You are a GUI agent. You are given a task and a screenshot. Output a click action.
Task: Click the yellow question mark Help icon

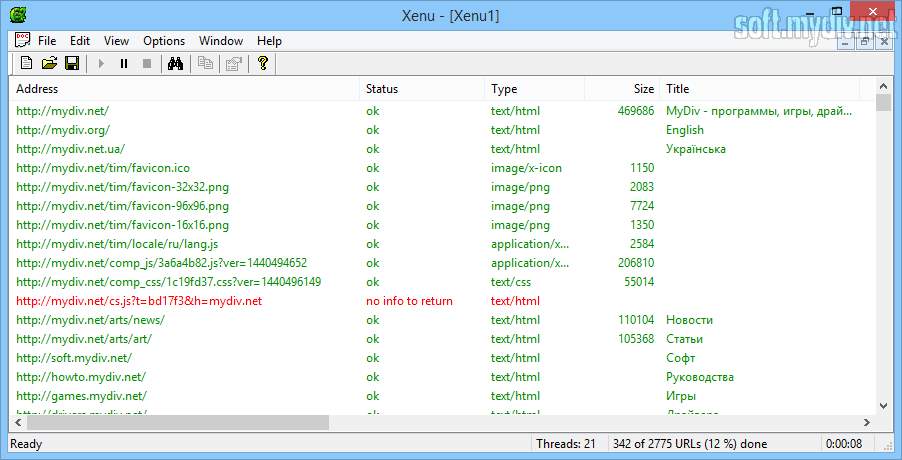point(263,64)
